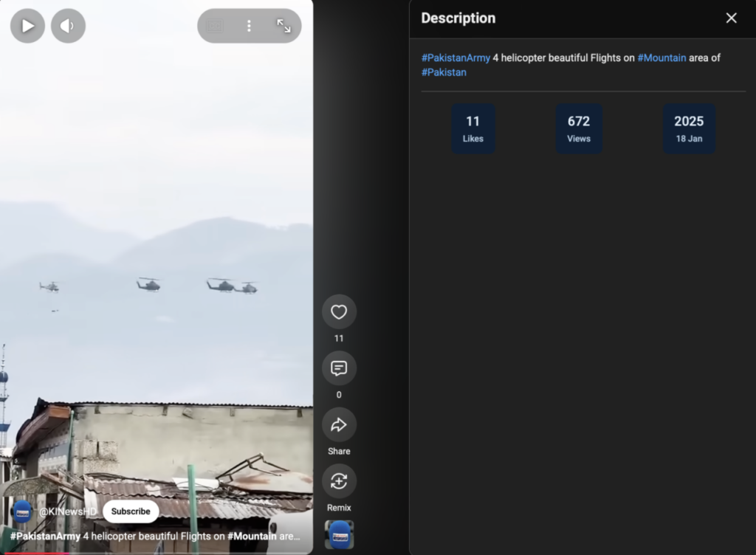Click the Remix icon
Viewport: 756px width, 555px height.
click(x=339, y=480)
